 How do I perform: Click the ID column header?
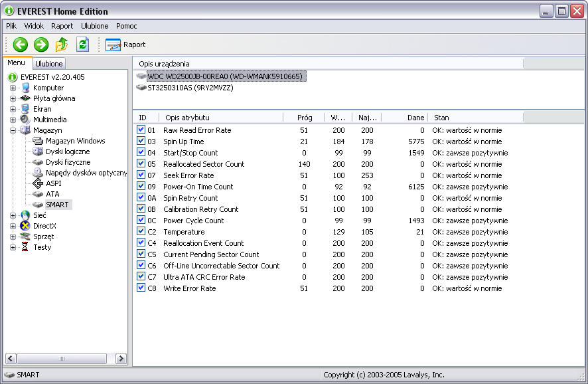(146, 118)
